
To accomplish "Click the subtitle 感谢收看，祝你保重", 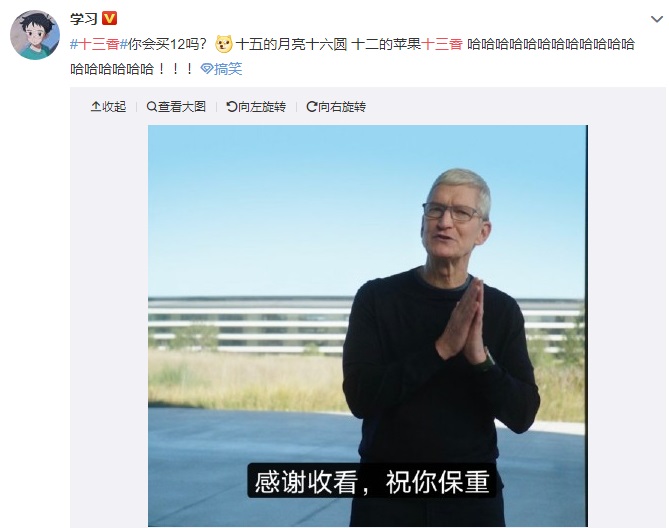I will (x=372, y=481).
